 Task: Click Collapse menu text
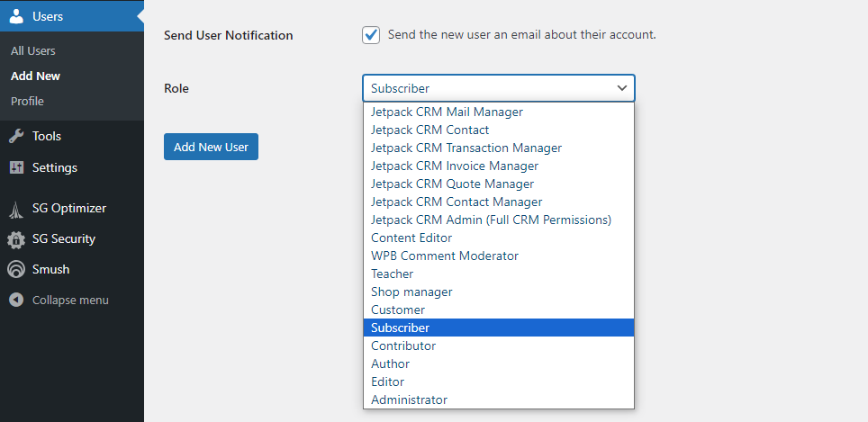point(70,301)
